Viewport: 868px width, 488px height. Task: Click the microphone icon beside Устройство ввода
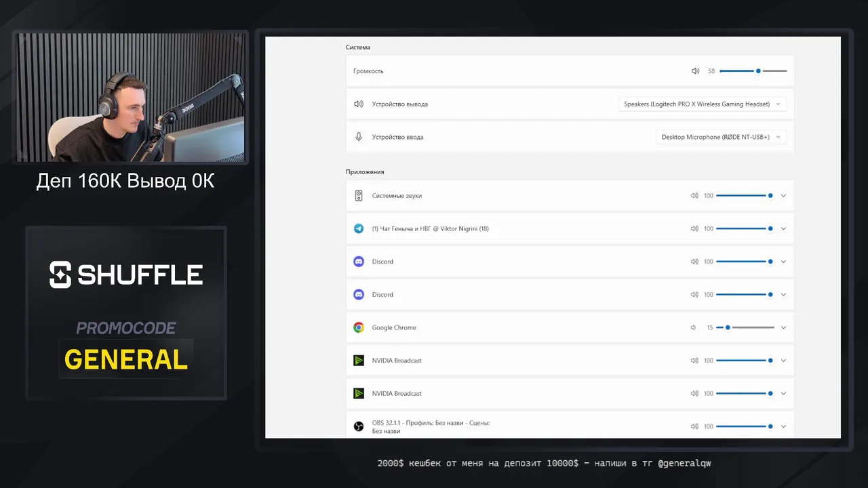(359, 137)
